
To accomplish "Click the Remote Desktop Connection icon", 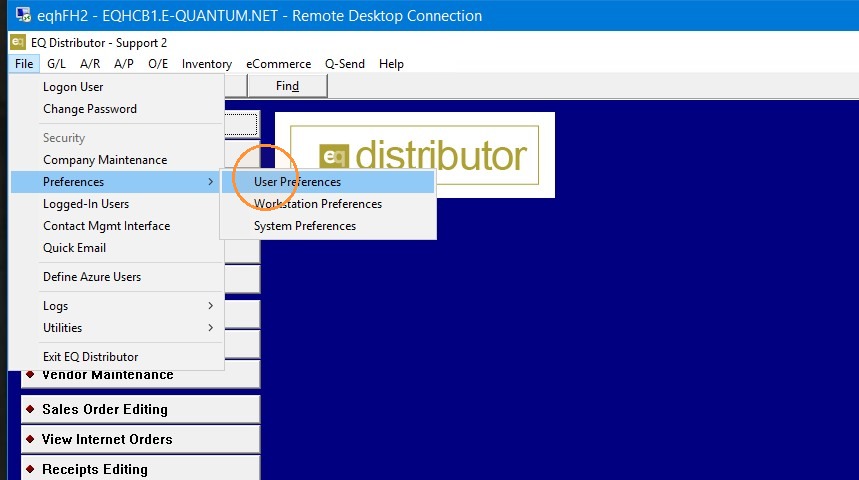I will click(x=23, y=15).
